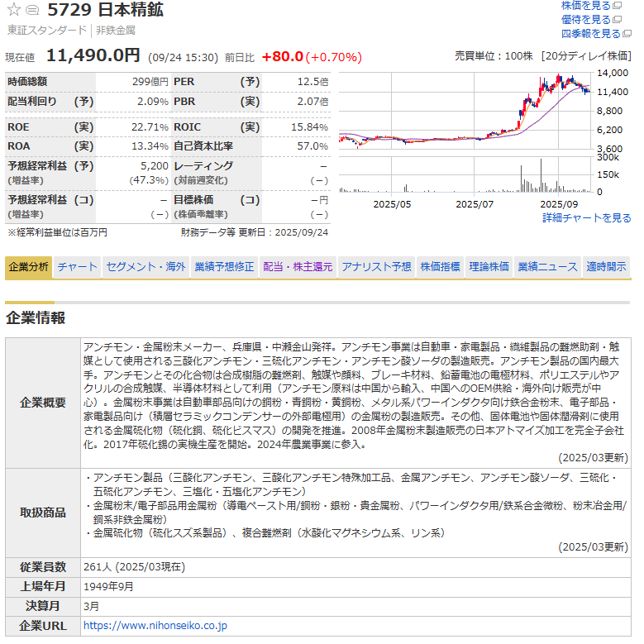Click external-link icon next to 優待を見る
The image size is (644, 644).
pyautogui.click(x=618, y=20)
